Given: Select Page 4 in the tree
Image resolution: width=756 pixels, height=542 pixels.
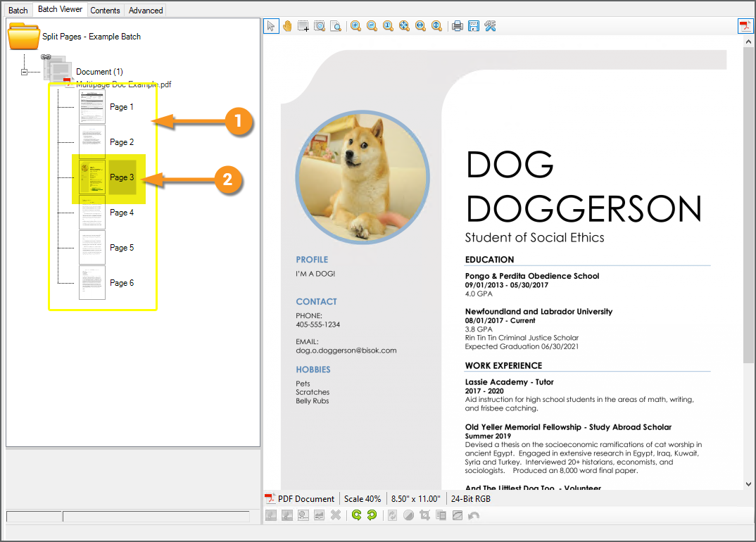Looking at the screenshot, I should 122,213.
